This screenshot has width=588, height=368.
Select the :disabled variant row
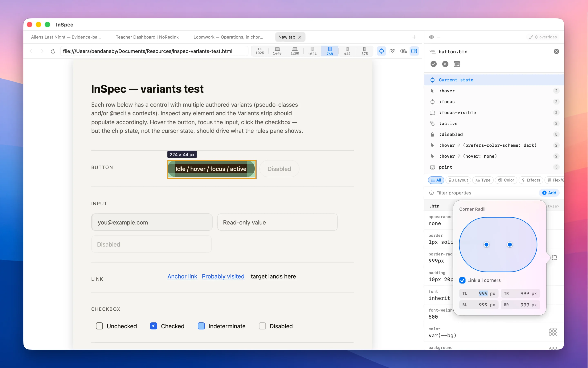494,134
